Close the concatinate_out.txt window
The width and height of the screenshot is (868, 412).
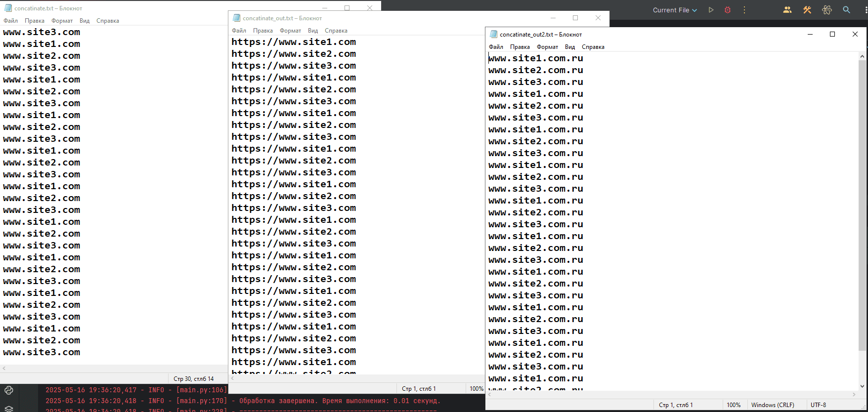tap(598, 18)
